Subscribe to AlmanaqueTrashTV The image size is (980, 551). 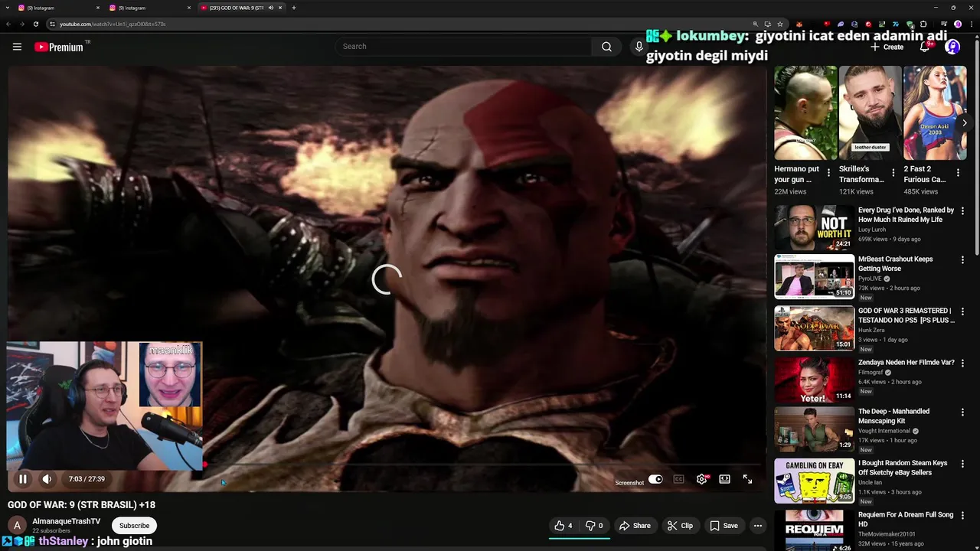134,526
